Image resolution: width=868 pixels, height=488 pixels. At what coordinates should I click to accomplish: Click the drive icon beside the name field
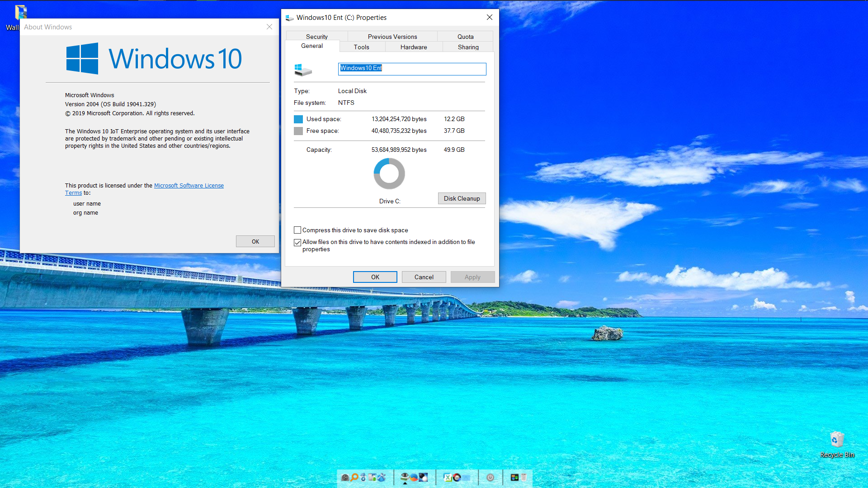click(x=303, y=69)
